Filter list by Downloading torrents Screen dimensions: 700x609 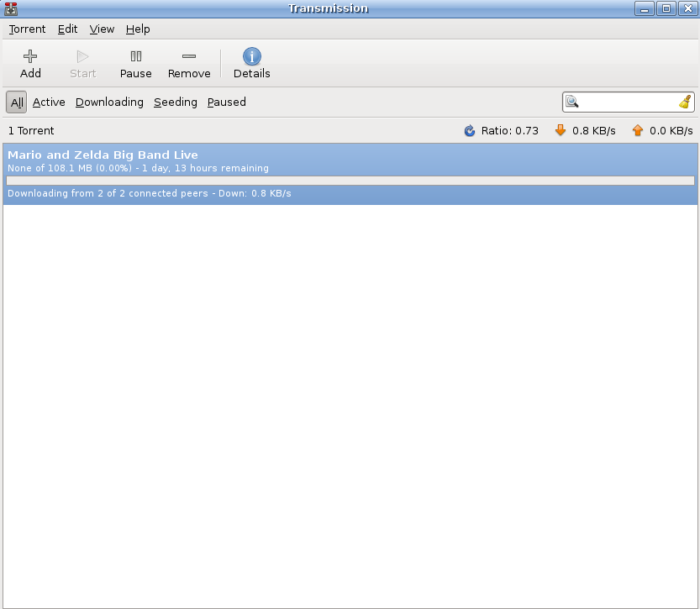coord(109,102)
